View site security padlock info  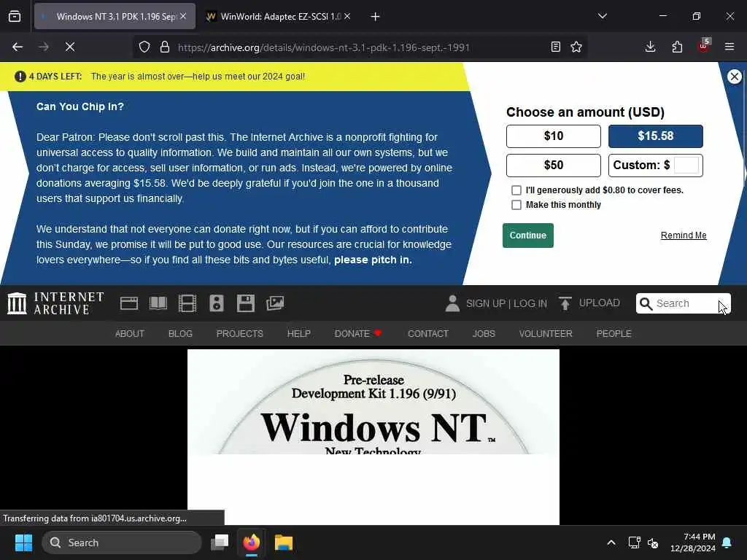click(x=165, y=47)
